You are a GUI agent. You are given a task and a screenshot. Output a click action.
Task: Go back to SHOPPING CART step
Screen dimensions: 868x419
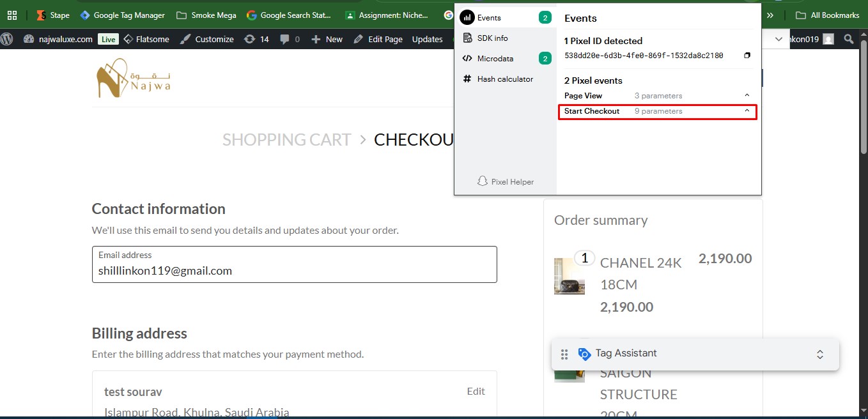pos(286,139)
